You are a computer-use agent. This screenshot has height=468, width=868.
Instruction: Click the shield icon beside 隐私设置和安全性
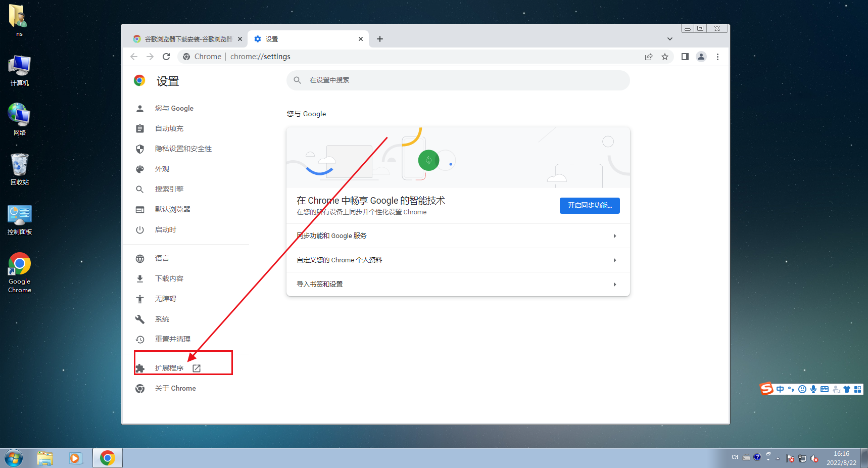point(140,149)
